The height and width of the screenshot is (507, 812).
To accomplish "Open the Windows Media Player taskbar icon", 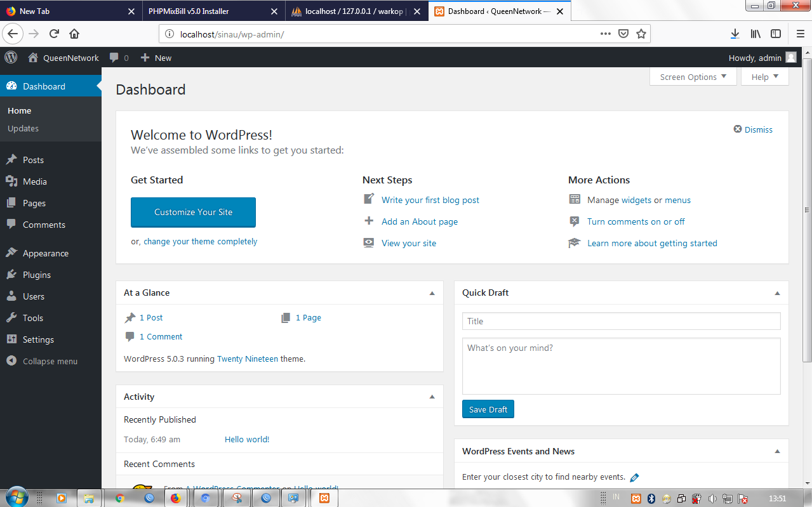I will 62,498.
